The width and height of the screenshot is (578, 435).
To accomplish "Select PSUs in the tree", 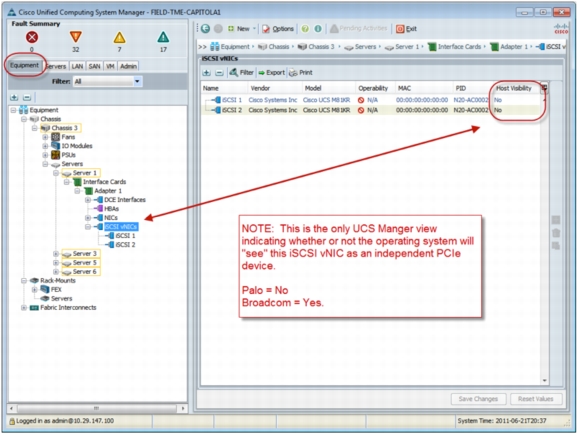I will pos(69,155).
